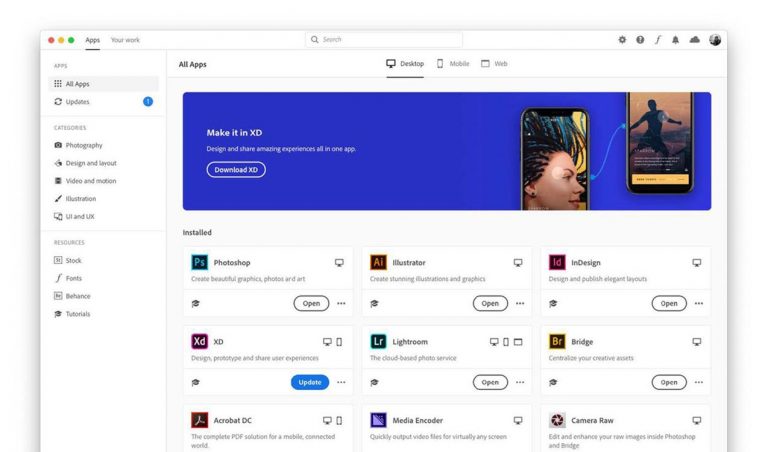Click the web platform icon on Lightroom card
The image size is (768, 452).
[x=518, y=342]
